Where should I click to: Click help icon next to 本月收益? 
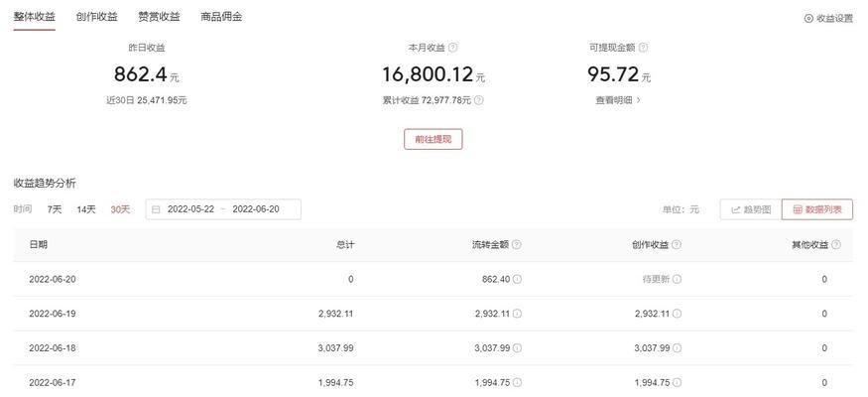452,48
